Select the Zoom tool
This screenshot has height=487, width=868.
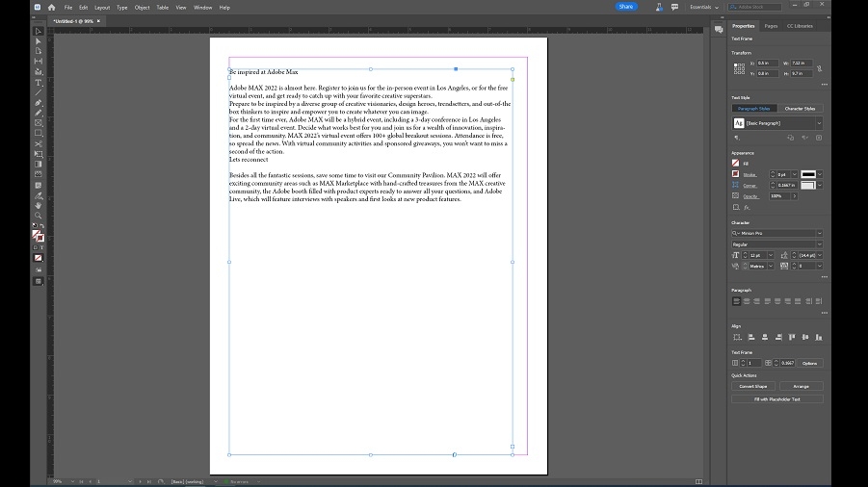tap(39, 216)
